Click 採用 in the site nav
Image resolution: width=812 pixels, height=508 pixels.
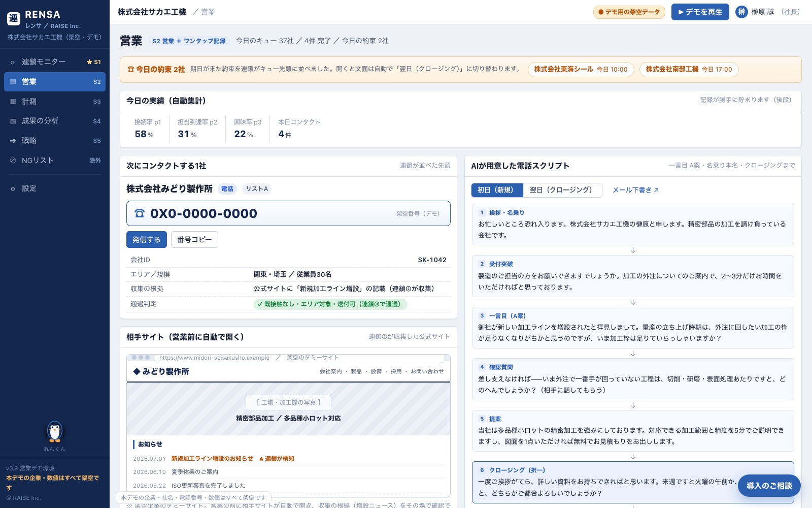(396, 372)
